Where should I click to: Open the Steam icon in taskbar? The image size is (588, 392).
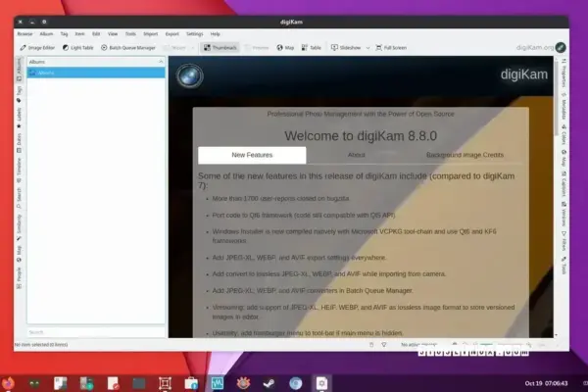pos(269,383)
